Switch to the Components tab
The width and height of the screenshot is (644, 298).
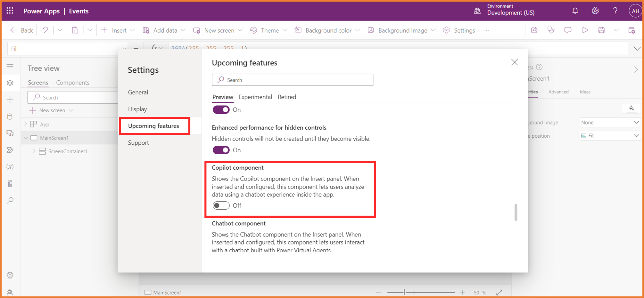coord(72,82)
